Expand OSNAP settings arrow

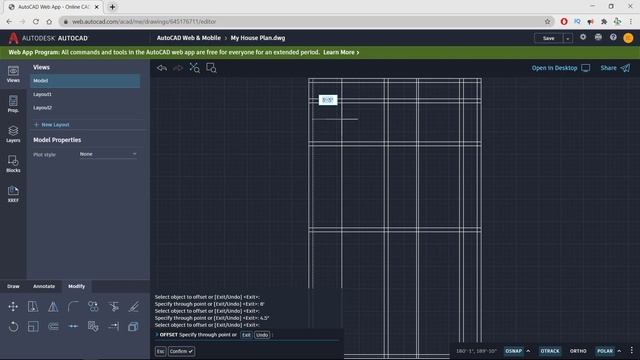pyautogui.click(x=528, y=351)
